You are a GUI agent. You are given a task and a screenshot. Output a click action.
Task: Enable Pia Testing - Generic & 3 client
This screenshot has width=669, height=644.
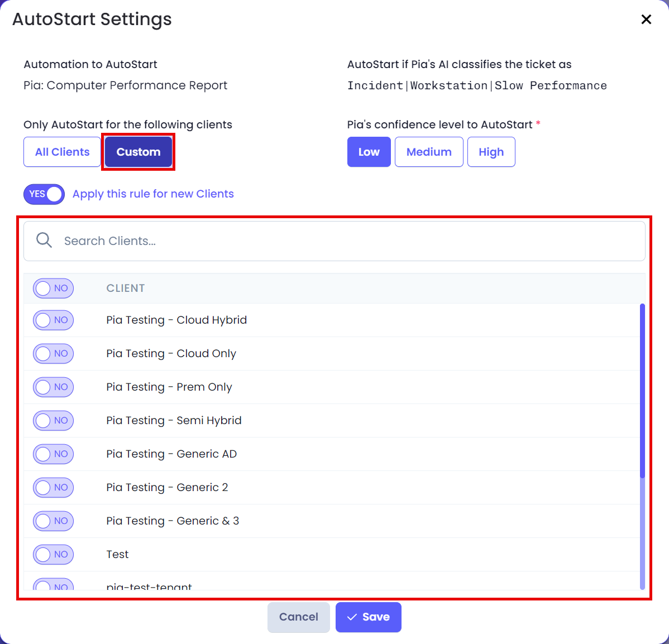54,521
